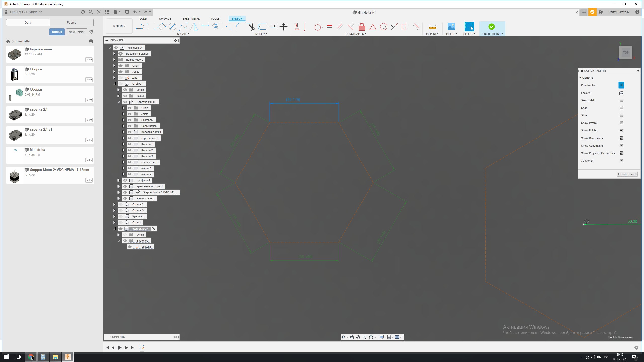Select the Center Diameter Circle tool
The height and width of the screenshot is (362, 644).
tap(172, 27)
